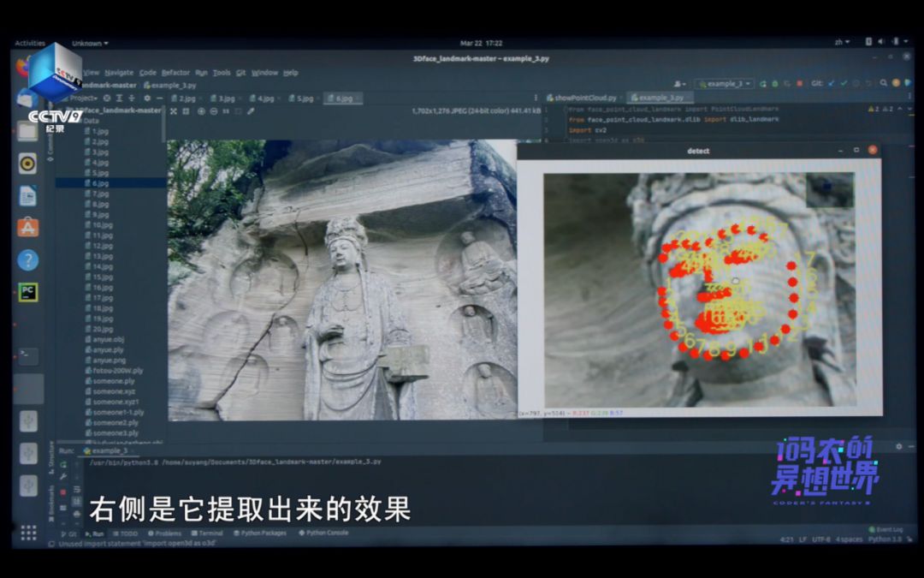The width and height of the screenshot is (924, 578).
Task: Click the zoom in icon in image viewer
Action: point(201,111)
